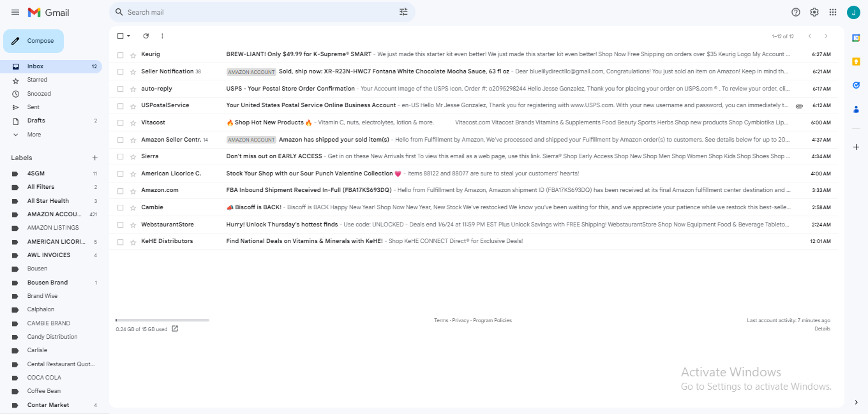Open the Inbox folder

pos(51,66)
